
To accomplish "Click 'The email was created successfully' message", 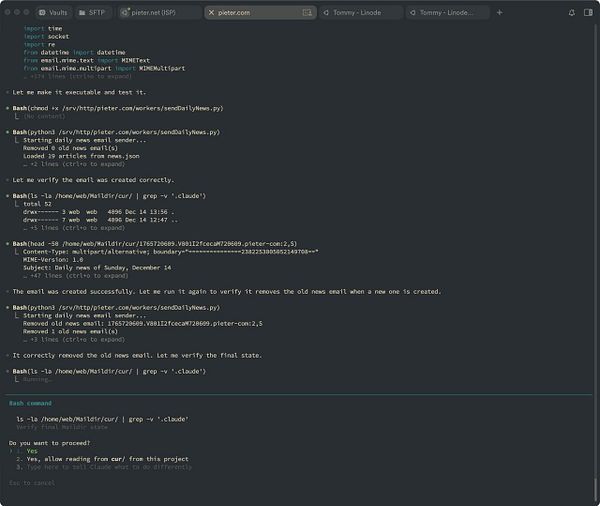I will [x=227, y=292].
